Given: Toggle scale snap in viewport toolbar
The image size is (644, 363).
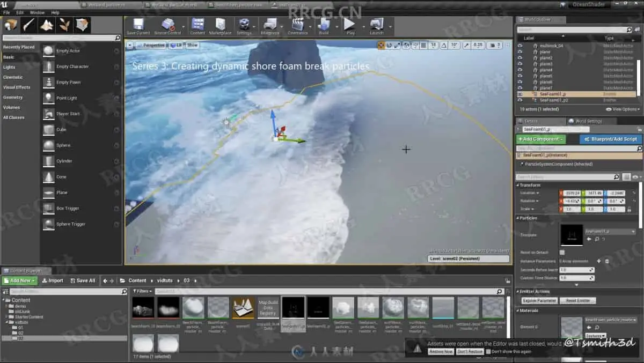Looking at the screenshot, I should (466, 46).
